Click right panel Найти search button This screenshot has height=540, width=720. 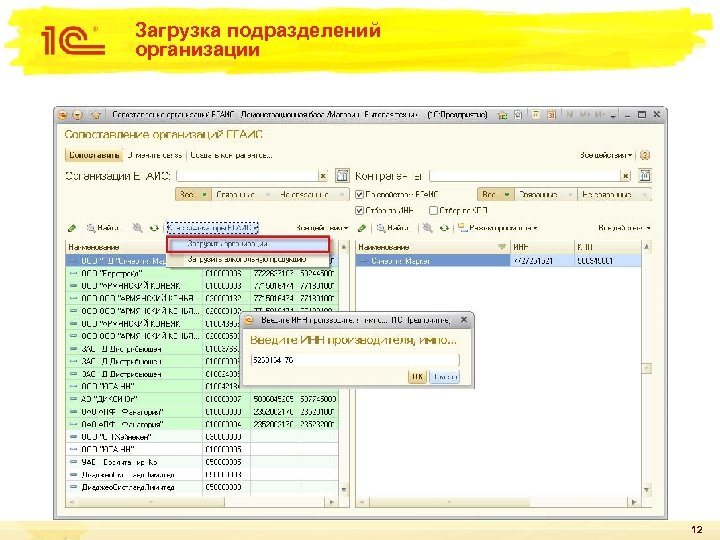coord(393,228)
